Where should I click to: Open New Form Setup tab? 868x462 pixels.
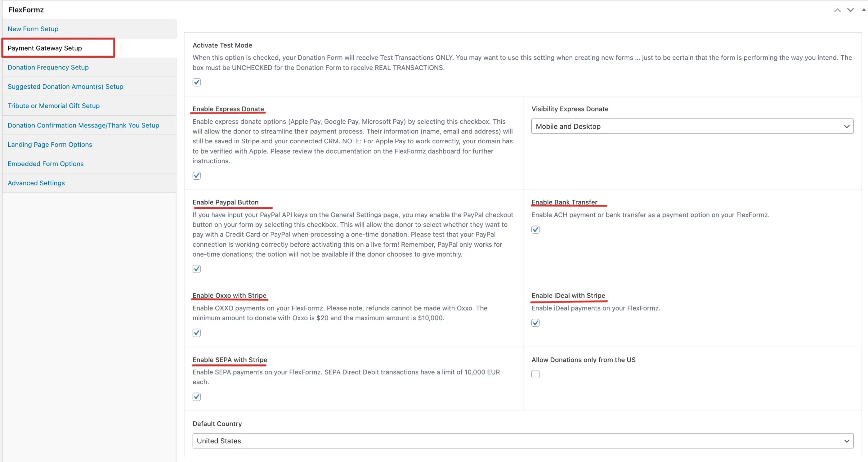point(33,29)
